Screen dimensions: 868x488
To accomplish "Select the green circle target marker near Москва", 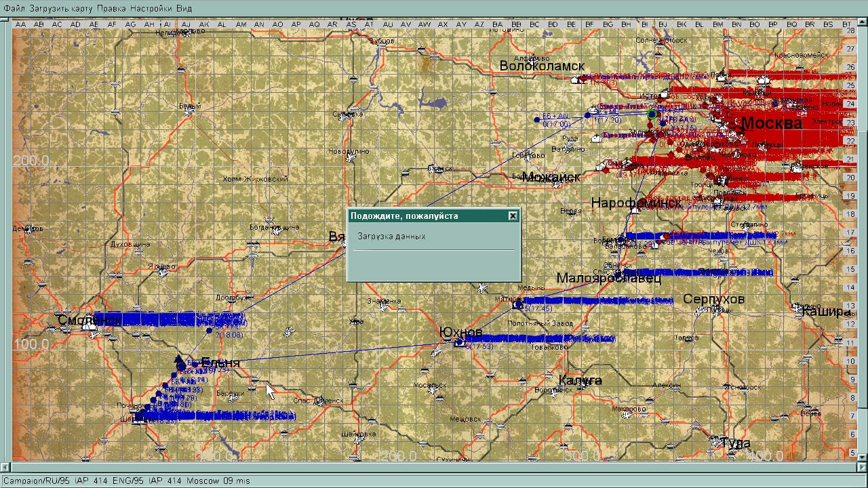I will tap(652, 115).
